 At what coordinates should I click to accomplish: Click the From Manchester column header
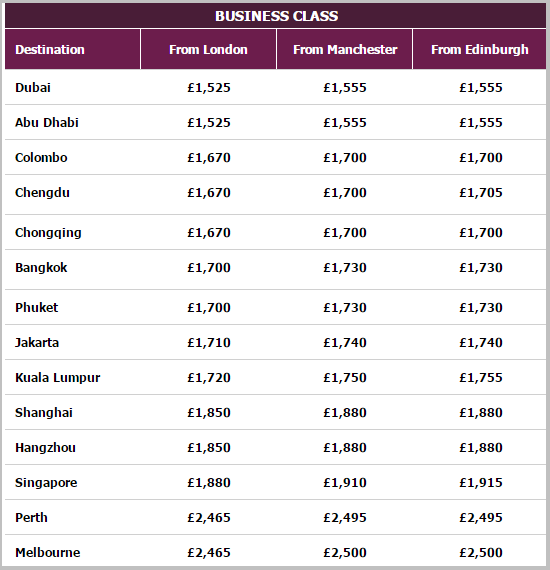coord(345,49)
